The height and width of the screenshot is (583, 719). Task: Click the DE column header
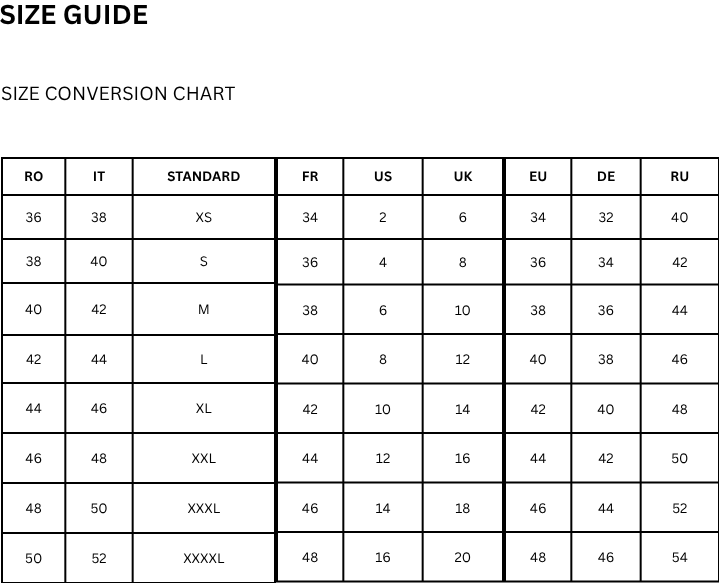[606, 176]
